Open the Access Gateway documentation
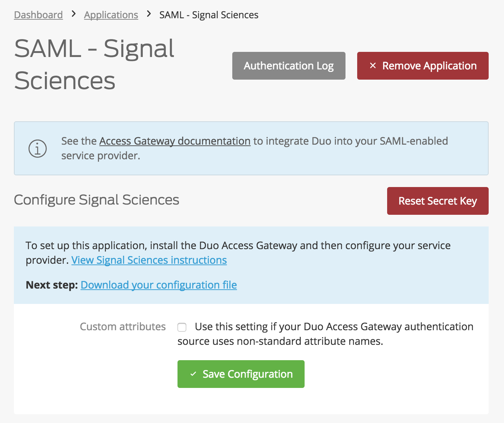Screen dimensions: 504x423 coord(174,141)
